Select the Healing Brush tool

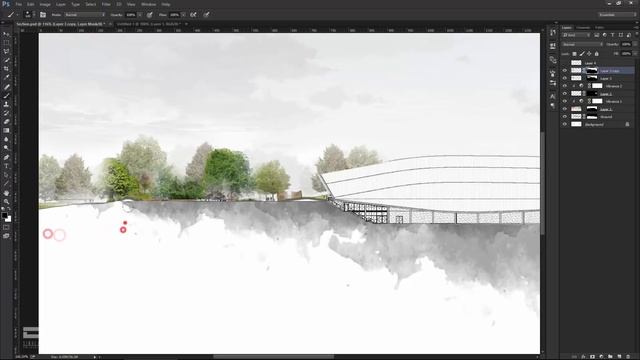pyautogui.click(x=6, y=87)
